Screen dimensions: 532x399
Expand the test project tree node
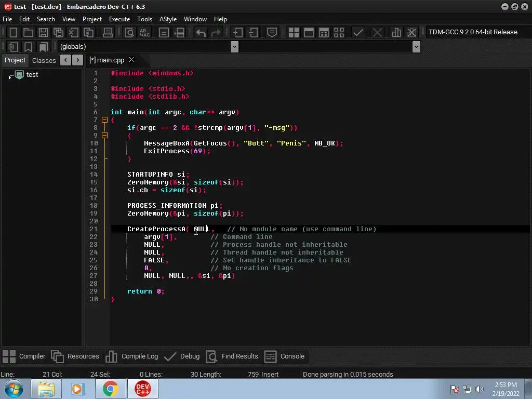pos(9,77)
